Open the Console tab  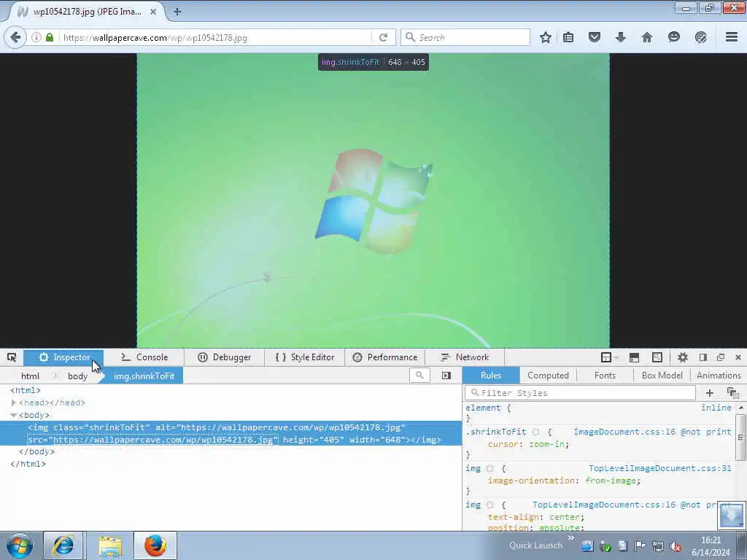[144, 357]
